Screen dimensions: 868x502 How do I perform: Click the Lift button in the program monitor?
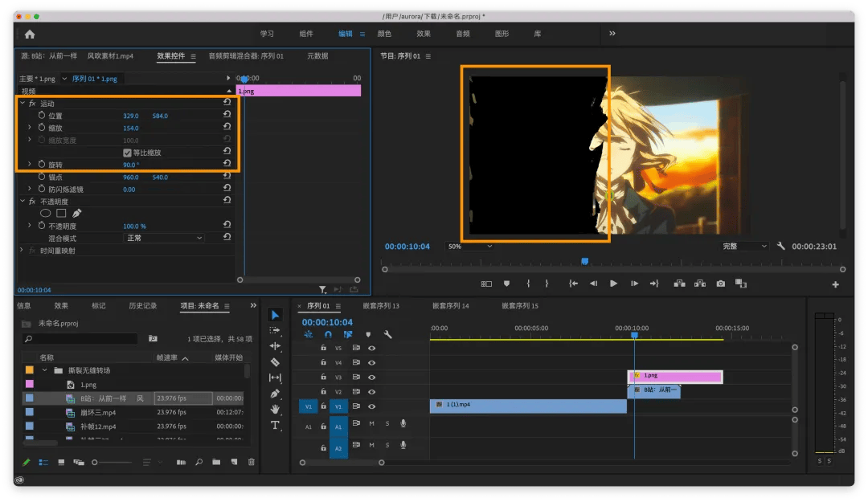tap(679, 284)
